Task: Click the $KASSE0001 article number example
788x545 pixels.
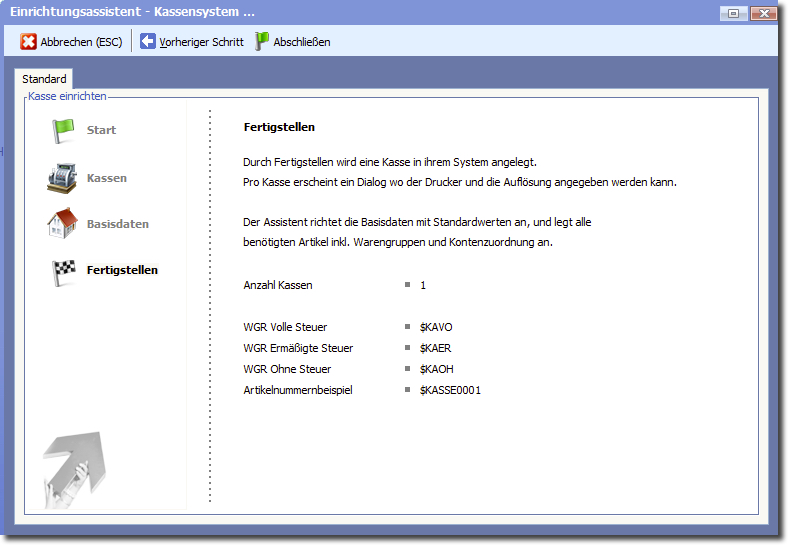Action: click(450, 390)
